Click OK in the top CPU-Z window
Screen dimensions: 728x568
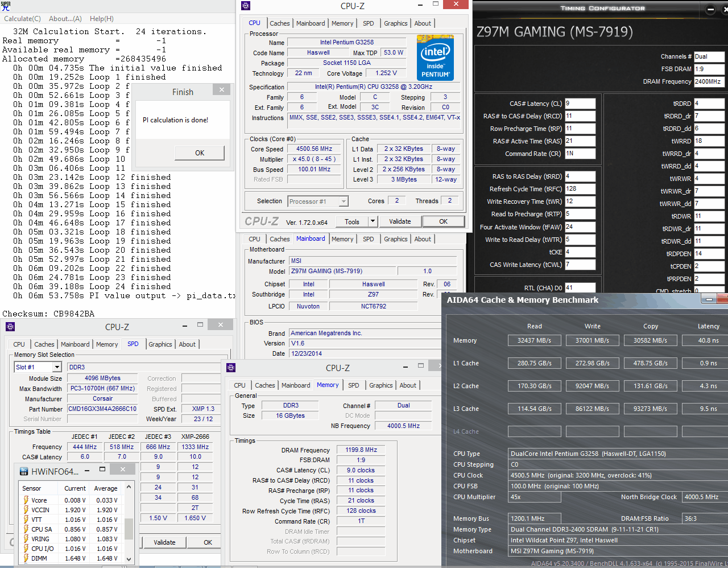point(444,221)
